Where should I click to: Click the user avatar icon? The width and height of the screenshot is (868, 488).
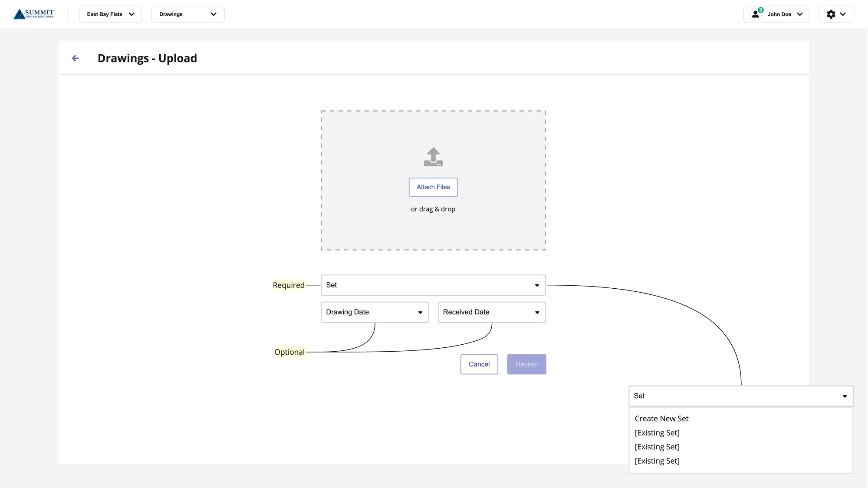tap(756, 14)
